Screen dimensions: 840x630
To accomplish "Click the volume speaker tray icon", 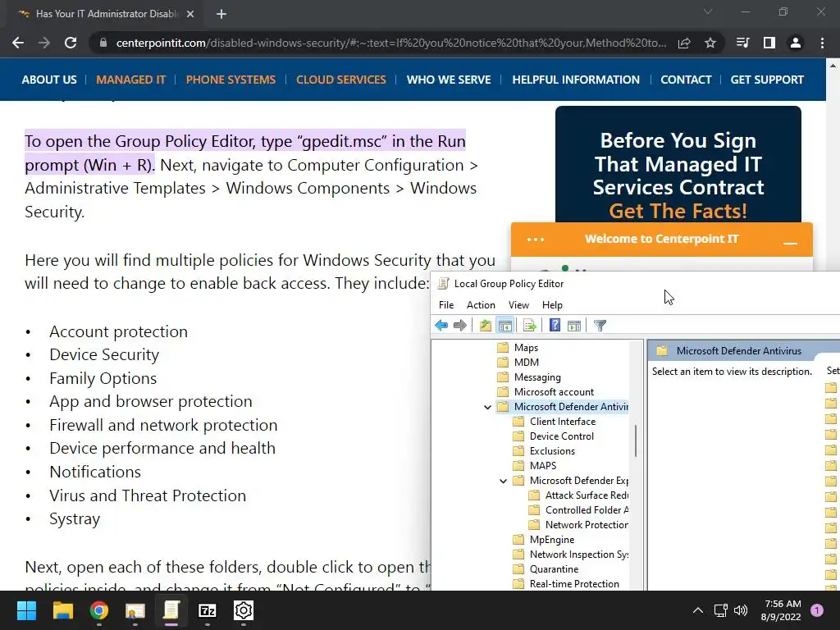I will (741, 610).
